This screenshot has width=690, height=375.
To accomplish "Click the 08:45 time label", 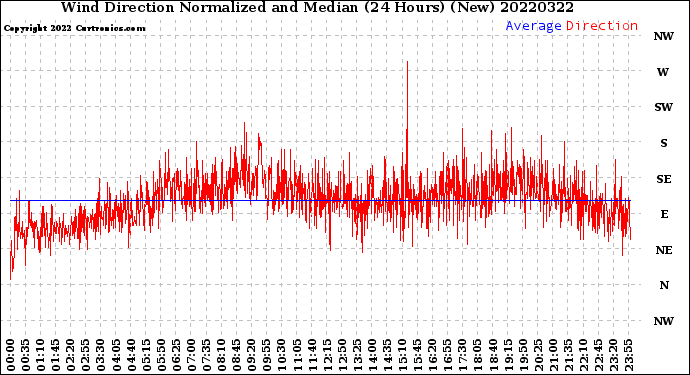I will pyautogui.click(x=236, y=355).
